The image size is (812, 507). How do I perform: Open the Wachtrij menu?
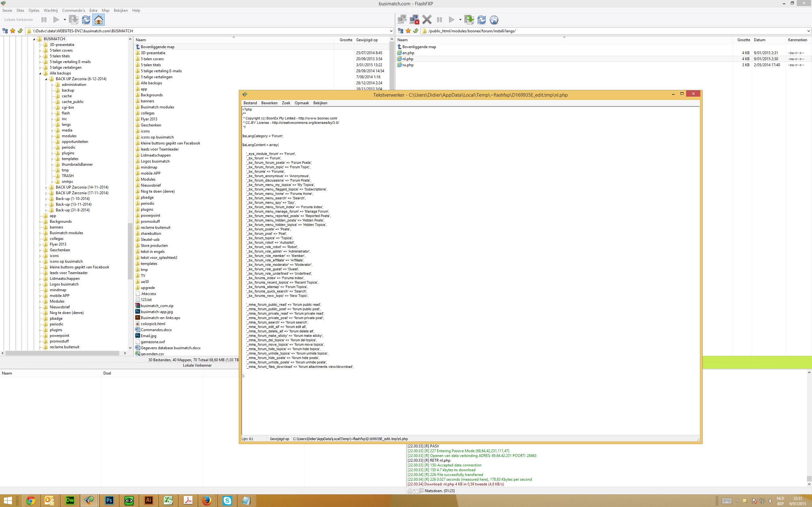click(50, 10)
